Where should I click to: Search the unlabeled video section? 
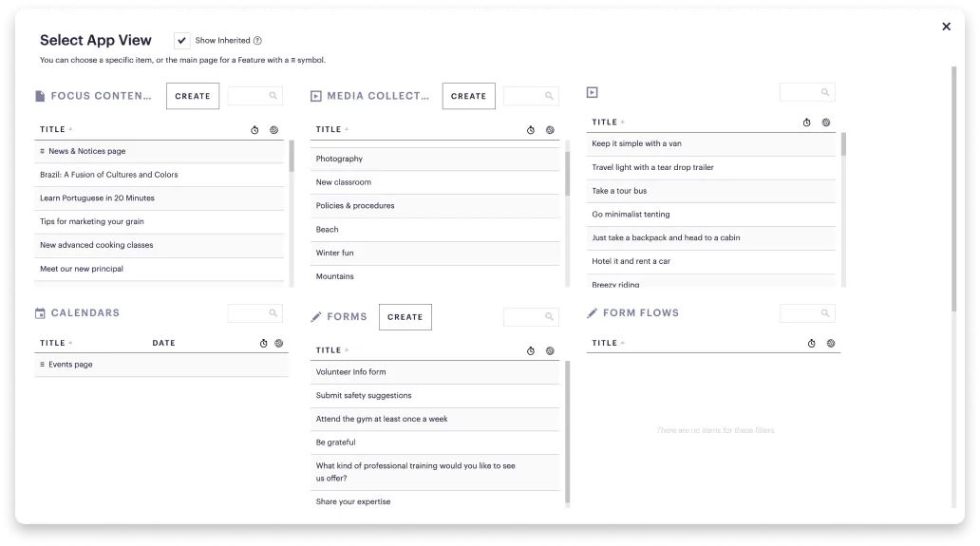click(x=807, y=92)
